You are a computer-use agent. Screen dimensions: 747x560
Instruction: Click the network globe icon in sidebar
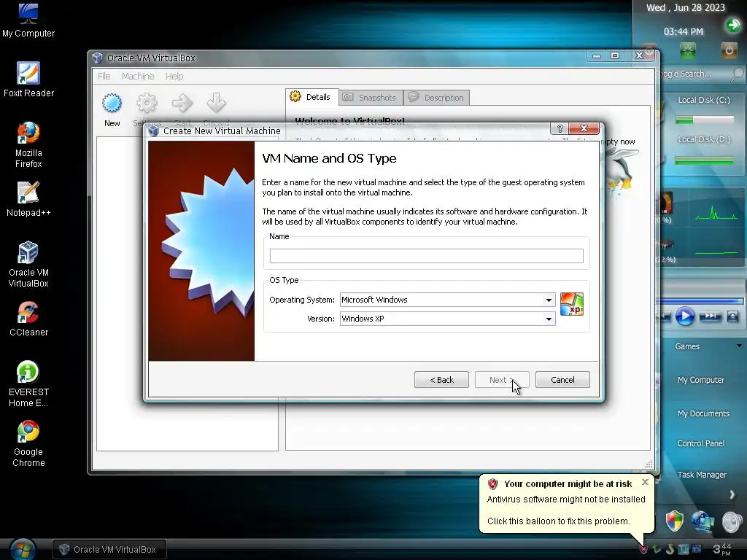[x=703, y=521]
